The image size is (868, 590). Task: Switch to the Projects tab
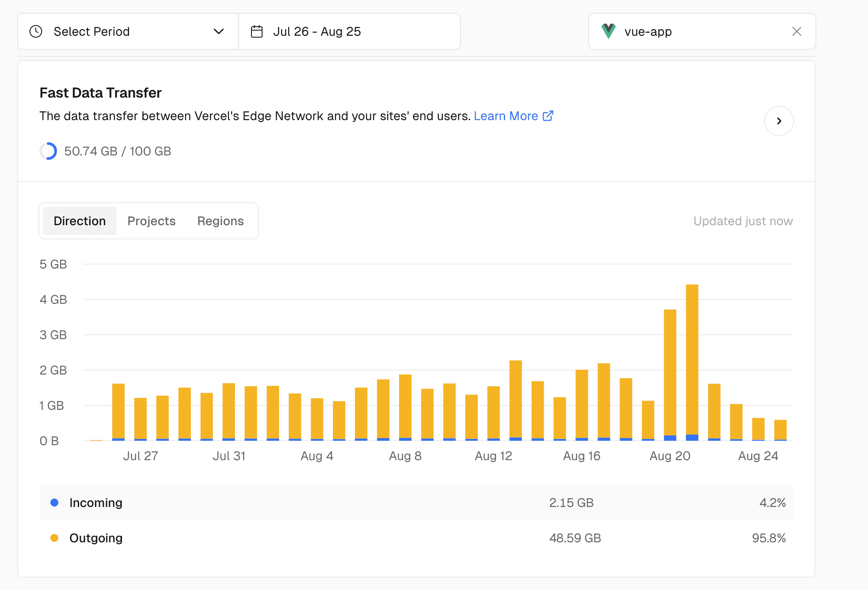click(152, 221)
